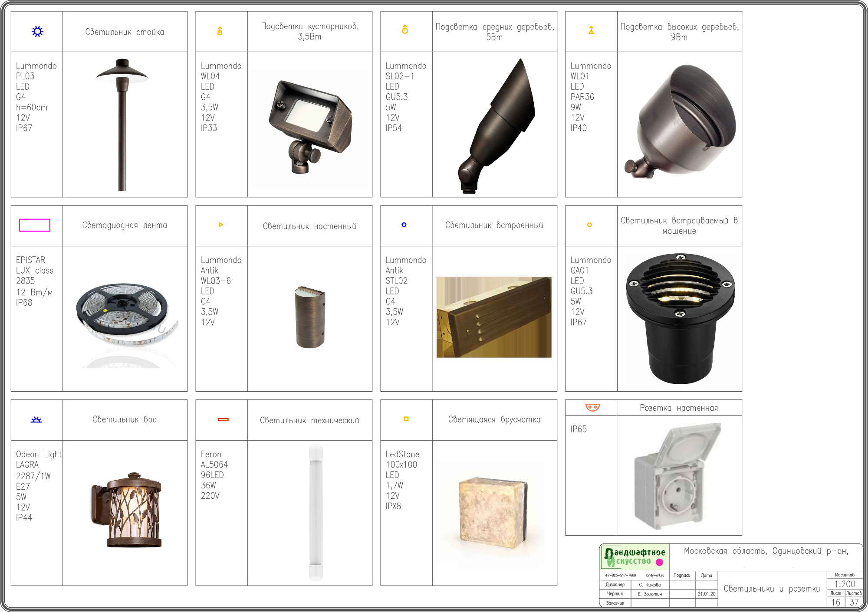Select the GA01 in-ground light photo

680,319
